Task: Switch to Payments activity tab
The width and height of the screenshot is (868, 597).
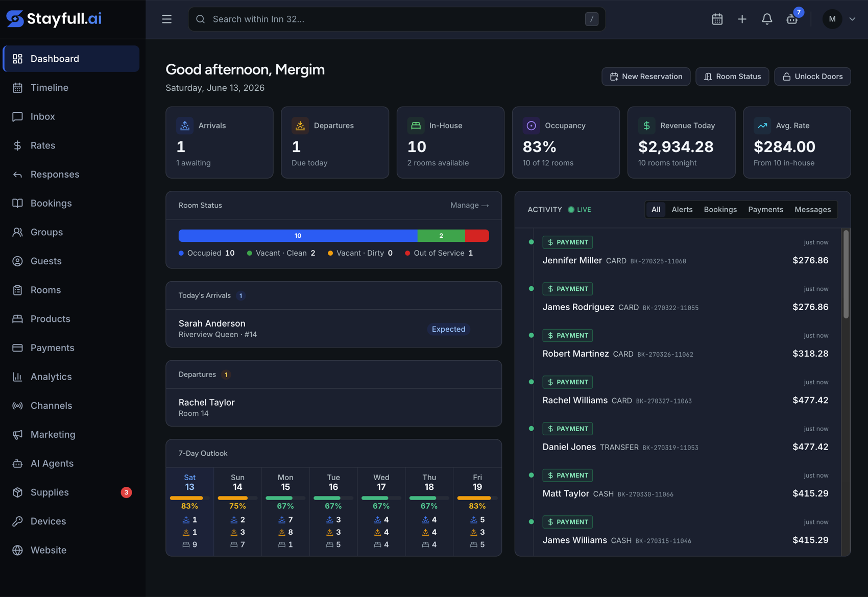Action: coord(765,210)
